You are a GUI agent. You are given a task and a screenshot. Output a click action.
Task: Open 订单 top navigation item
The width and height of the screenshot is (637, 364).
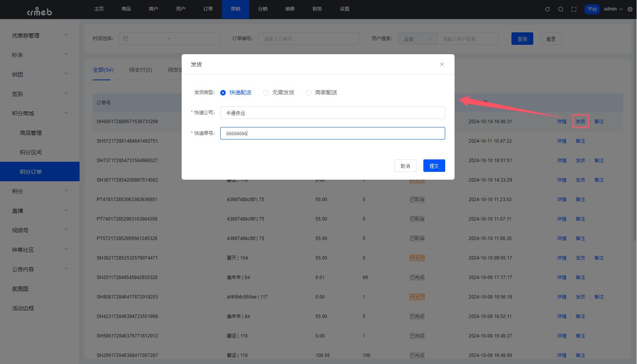[x=208, y=9]
